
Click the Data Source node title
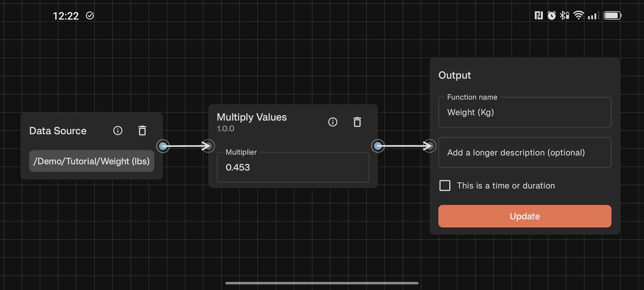point(58,131)
